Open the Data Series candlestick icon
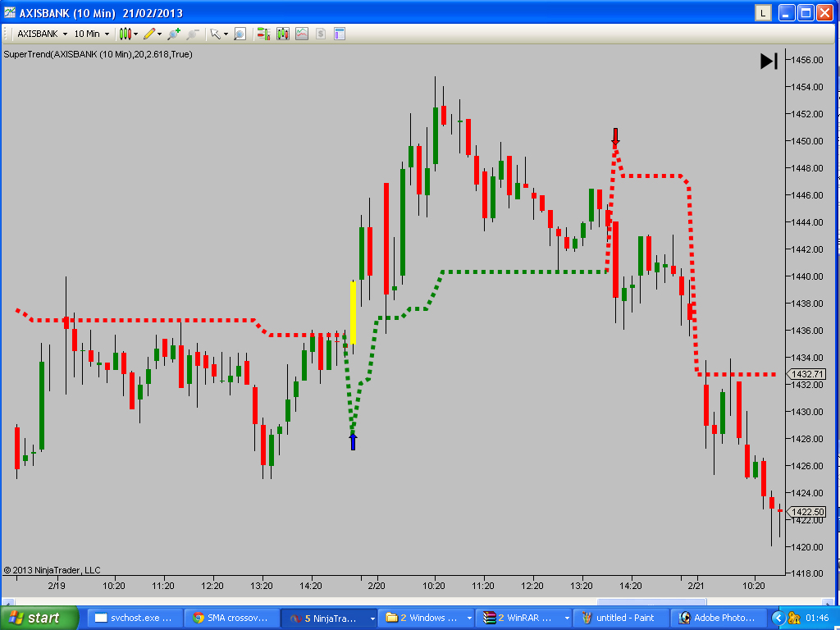Image resolution: width=840 pixels, height=630 pixels. [283, 34]
